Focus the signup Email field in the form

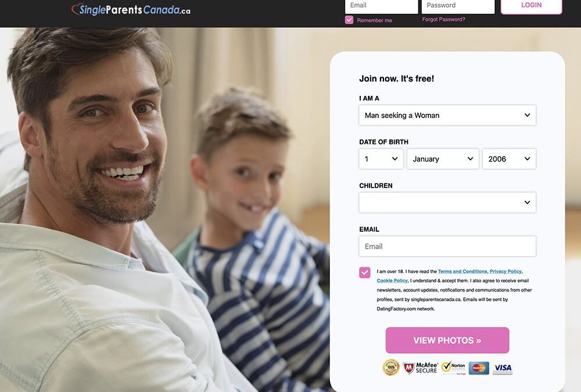coord(447,246)
